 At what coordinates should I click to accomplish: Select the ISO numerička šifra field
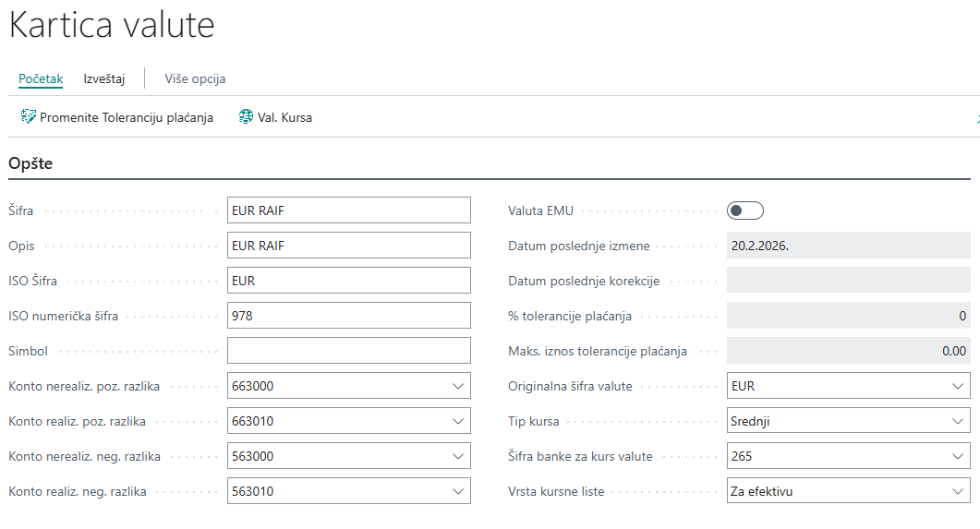click(348, 316)
